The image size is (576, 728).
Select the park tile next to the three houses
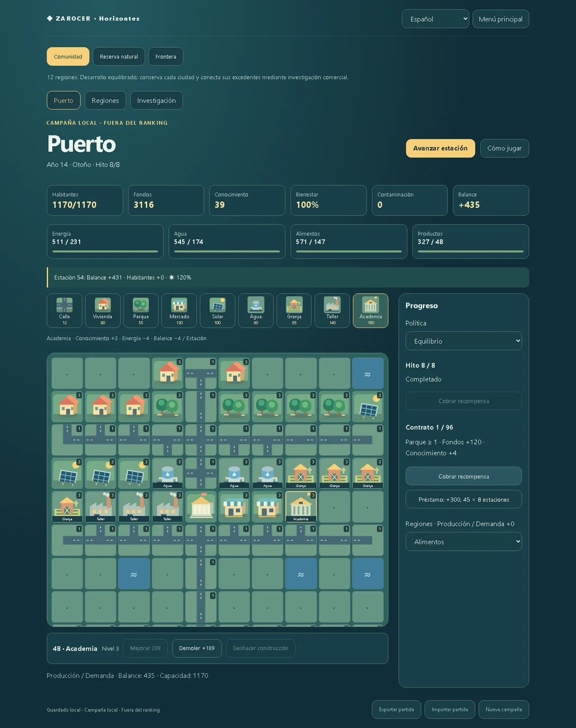(167, 407)
